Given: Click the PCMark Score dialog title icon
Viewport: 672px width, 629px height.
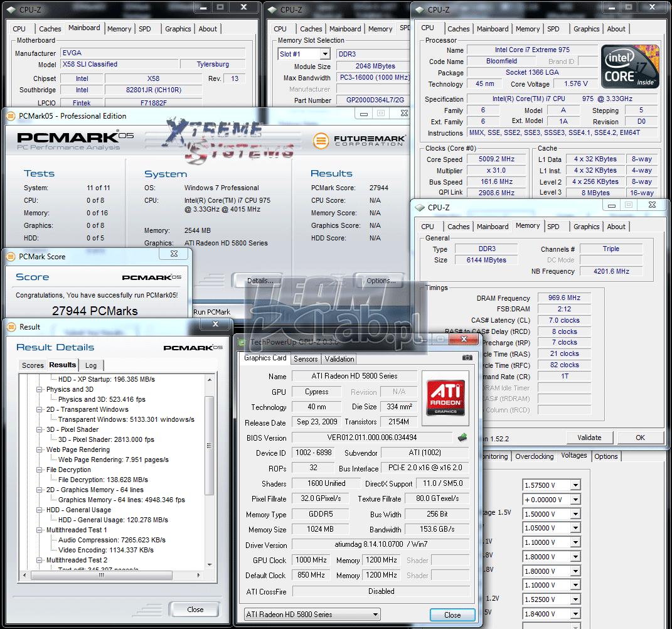Looking at the screenshot, I should click(x=11, y=257).
